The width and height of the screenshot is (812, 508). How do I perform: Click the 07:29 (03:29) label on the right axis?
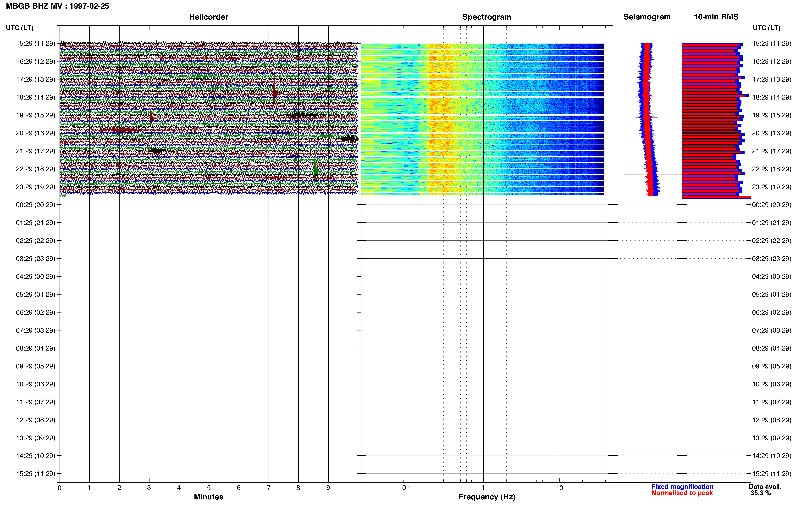pyautogui.click(x=771, y=330)
